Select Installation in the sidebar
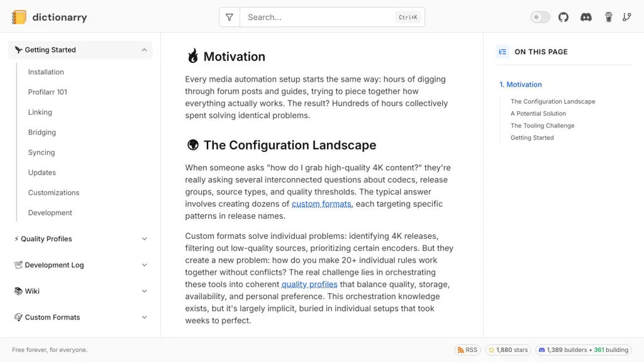This screenshot has width=644, height=362. click(46, 72)
